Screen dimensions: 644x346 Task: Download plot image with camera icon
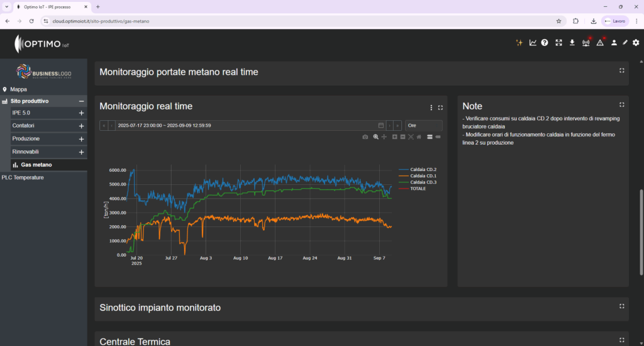click(x=365, y=137)
